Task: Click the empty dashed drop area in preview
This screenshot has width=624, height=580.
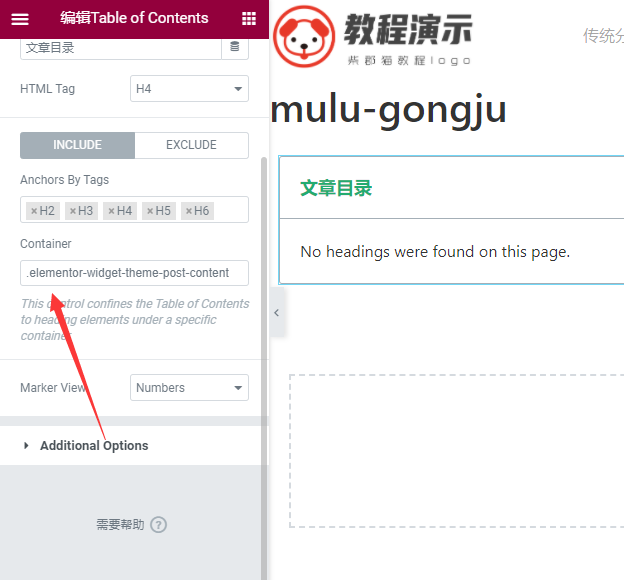Action: point(456,451)
